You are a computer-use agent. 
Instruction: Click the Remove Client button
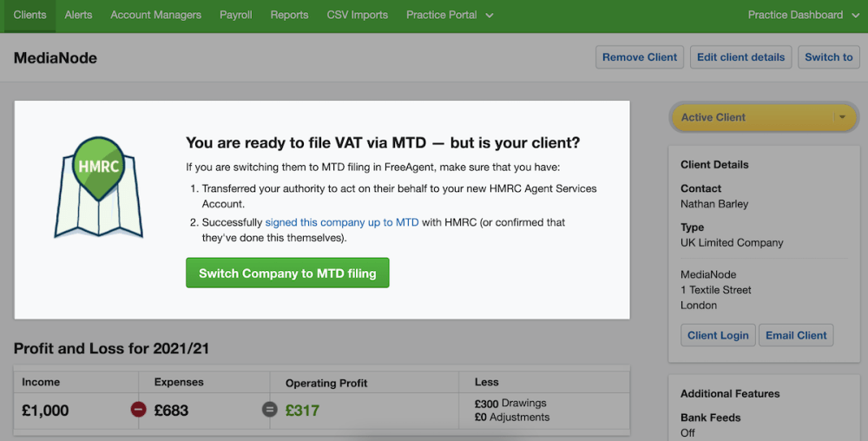(x=640, y=57)
